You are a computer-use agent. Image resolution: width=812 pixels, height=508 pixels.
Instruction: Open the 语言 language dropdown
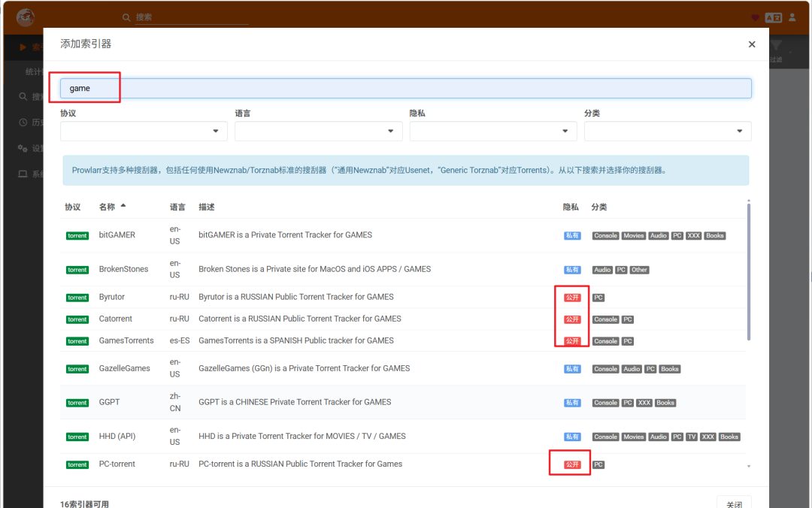click(319, 131)
